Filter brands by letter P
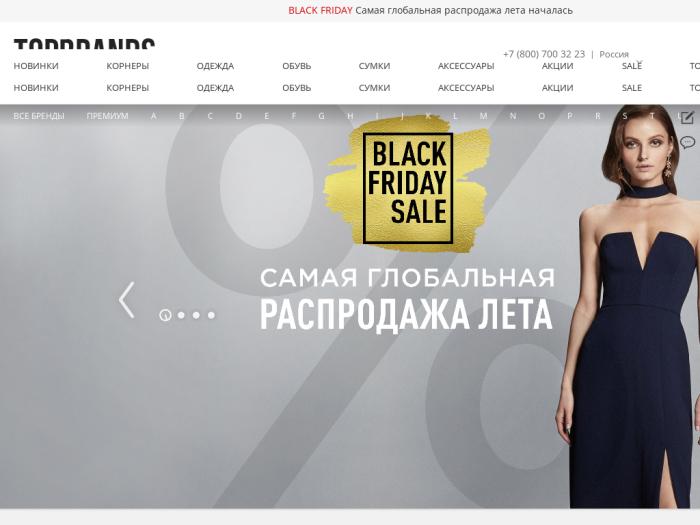700x525 pixels. pos(570,116)
